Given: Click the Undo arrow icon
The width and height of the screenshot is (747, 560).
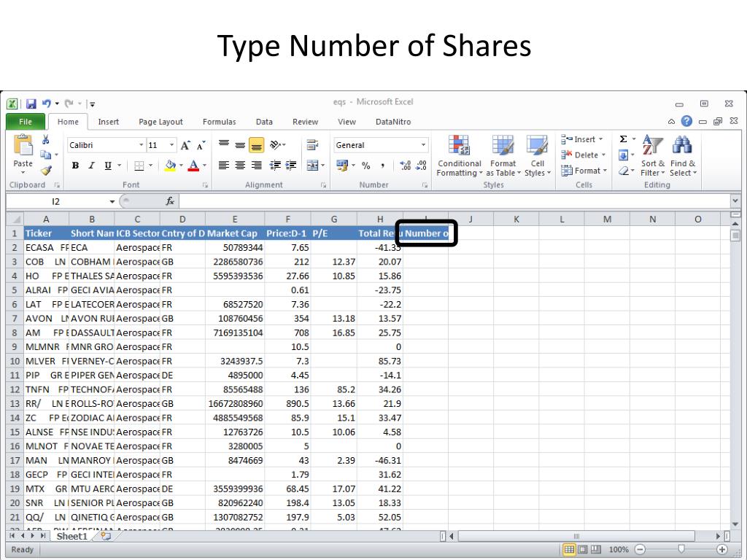Looking at the screenshot, I should pyautogui.click(x=46, y=104).
